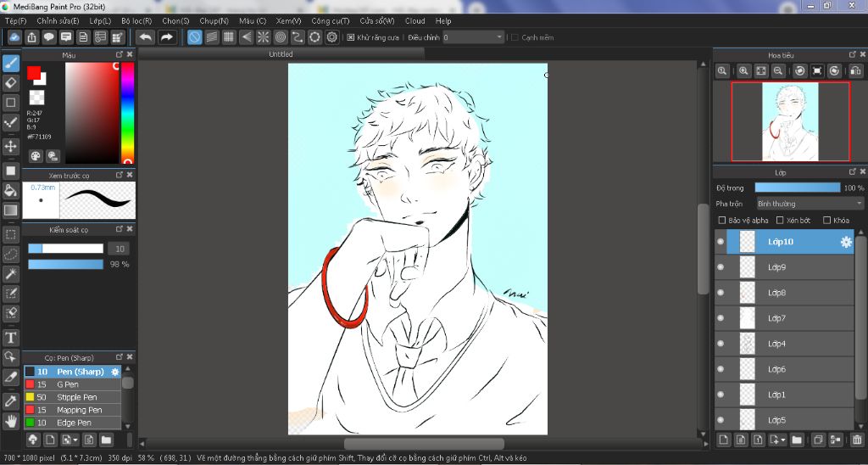Select the Move tool
Viewport: 868px width, 465px height.
tap(10, 146)
